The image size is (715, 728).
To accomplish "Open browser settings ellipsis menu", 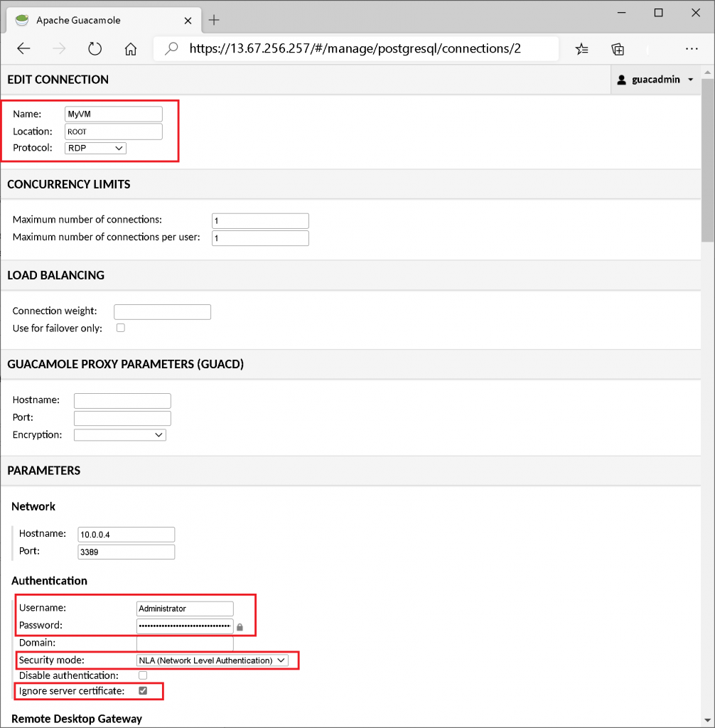I will point(691,49).
